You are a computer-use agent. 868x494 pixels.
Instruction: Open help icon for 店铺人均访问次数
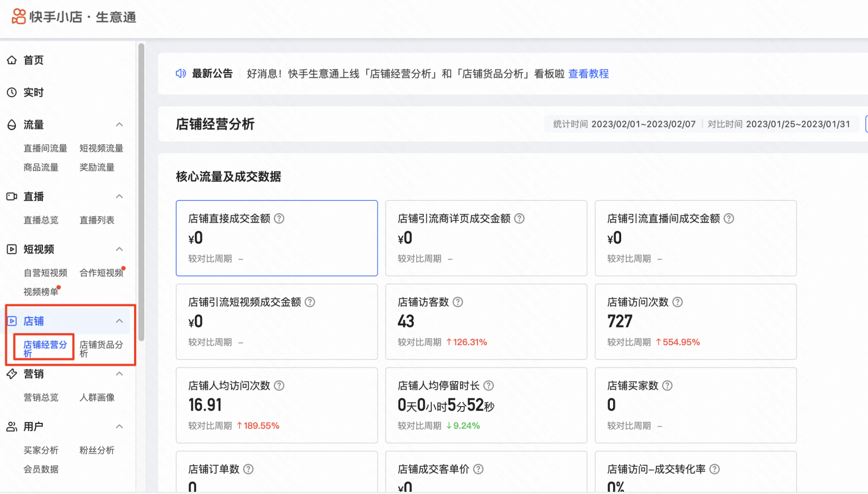[279, 385]
